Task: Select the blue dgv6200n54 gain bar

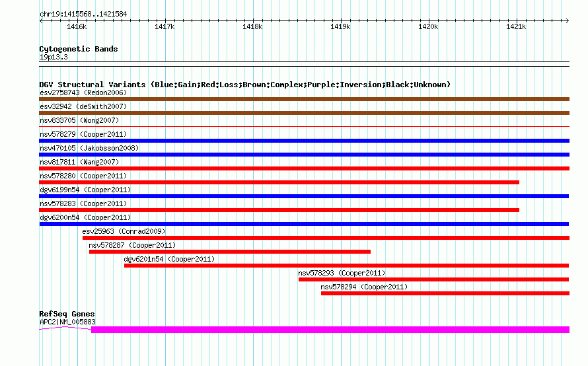Action: [304, 224]
